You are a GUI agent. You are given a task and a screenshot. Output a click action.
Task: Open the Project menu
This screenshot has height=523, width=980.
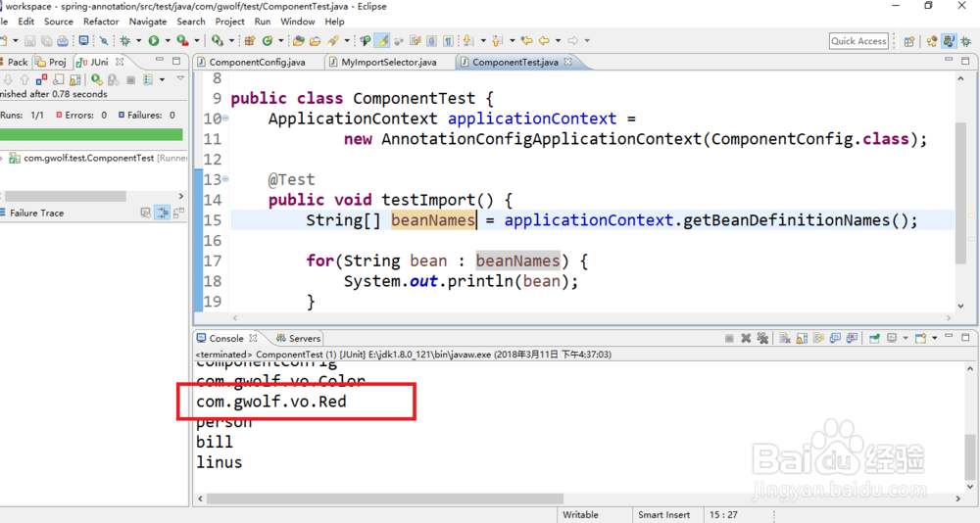(x=229, y=22)
